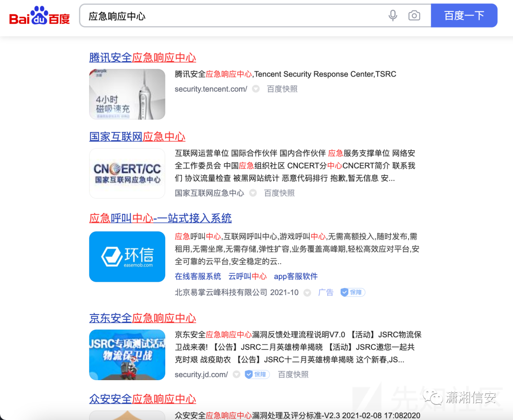Click the JSRC 物流保卫战 thumbnail
Screen dimensions: 513x420
click(127, 355)
